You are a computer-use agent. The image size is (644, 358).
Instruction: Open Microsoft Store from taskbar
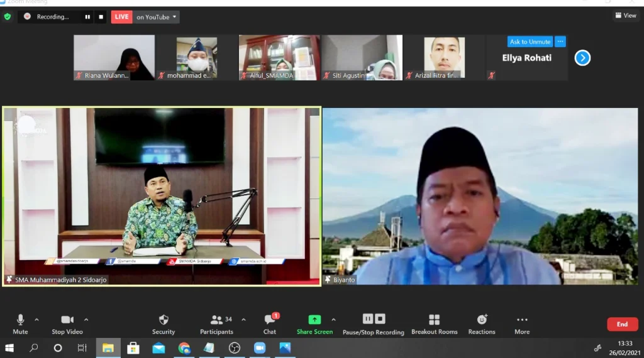(x=133, y=348)
